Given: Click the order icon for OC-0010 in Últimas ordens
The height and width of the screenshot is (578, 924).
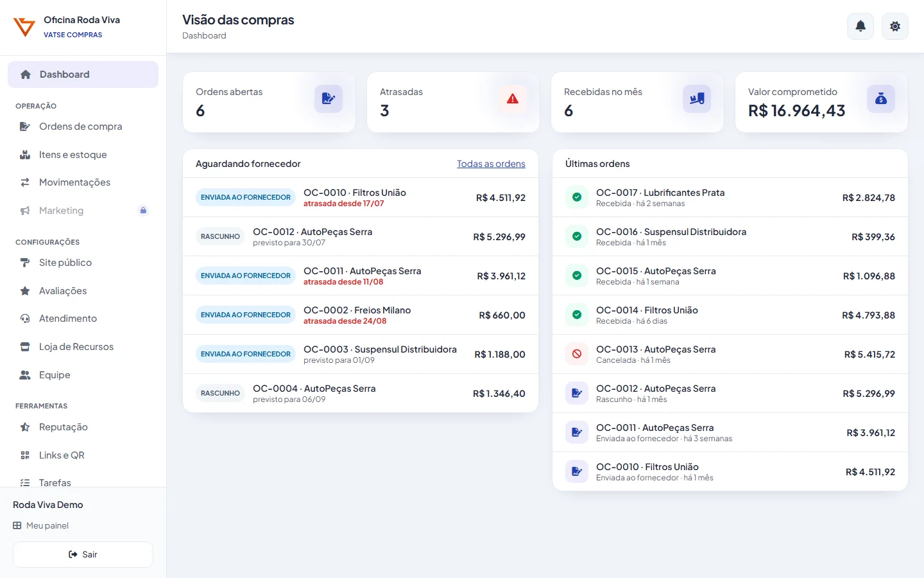Looking at the screenshot, I should pyautogui.click(x=577, y=471).
